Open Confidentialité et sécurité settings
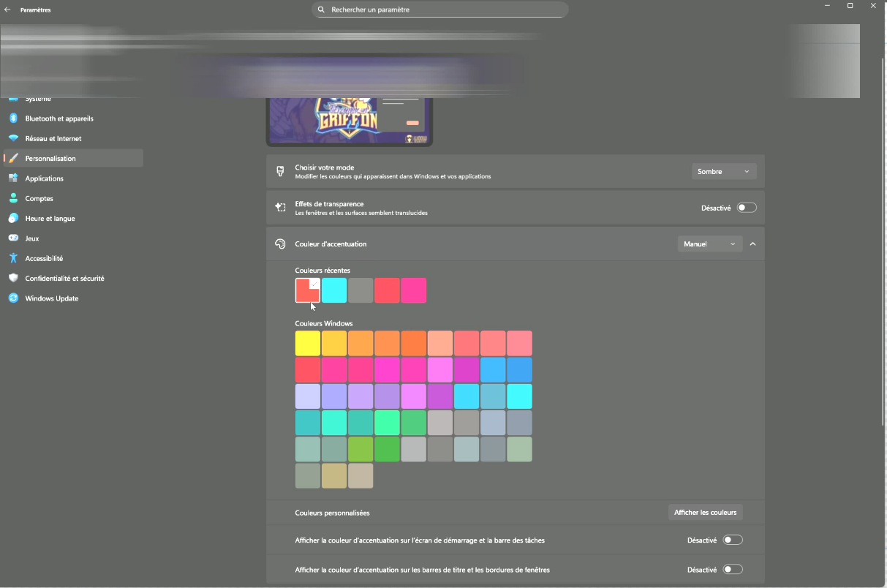 tap(64, 279)
